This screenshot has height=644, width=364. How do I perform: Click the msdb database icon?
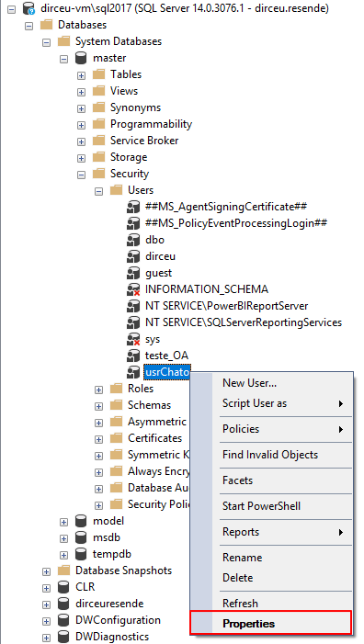click(x=81, y=537)
